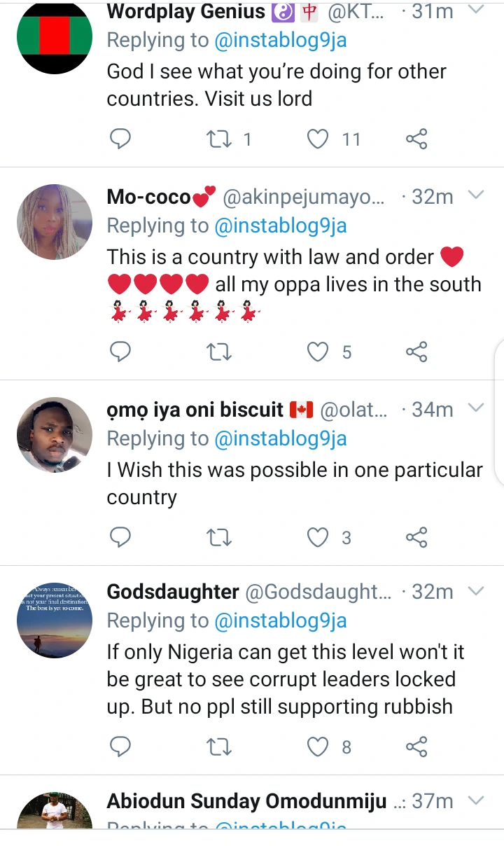Open the Wordplay Genius tweet options chevron
The width and height of the screenshot is (504, 846).
(476, 11)
